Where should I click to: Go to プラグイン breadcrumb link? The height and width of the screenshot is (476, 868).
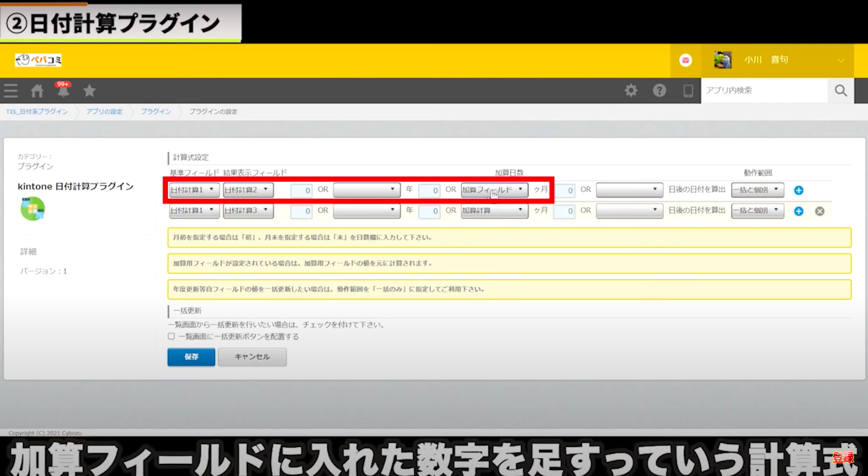(156, 112)
